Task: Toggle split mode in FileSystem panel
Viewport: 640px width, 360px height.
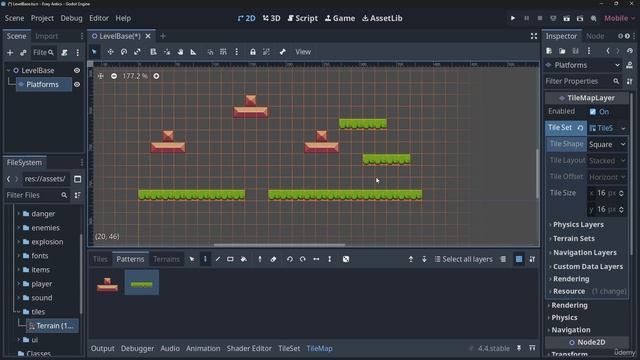Action: [78, 179]
